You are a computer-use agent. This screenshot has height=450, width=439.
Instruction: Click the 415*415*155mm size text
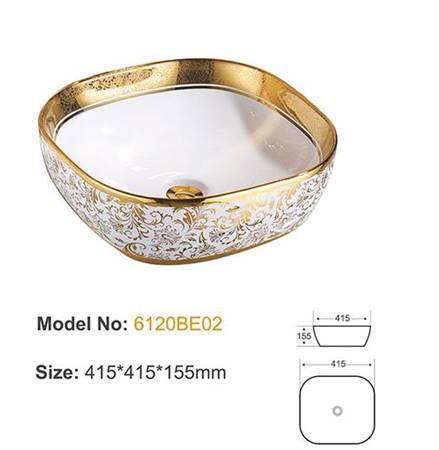[155, 372]
